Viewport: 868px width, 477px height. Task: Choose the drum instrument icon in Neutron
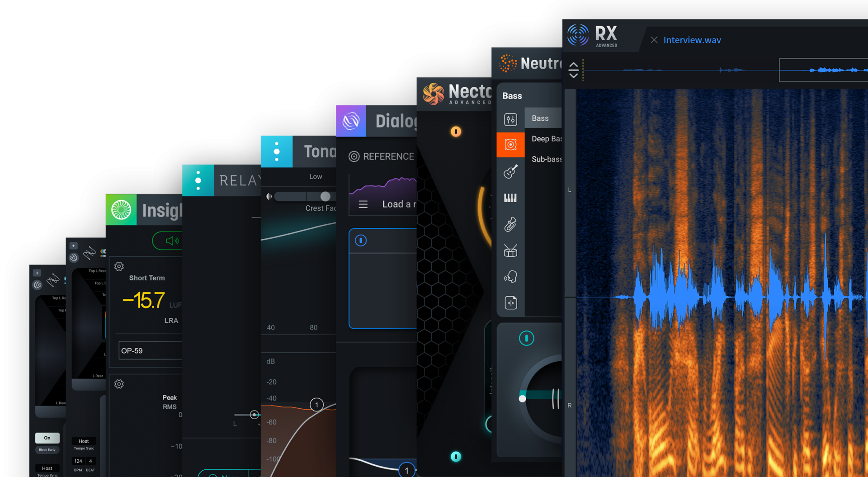click(x=510, y=250)
